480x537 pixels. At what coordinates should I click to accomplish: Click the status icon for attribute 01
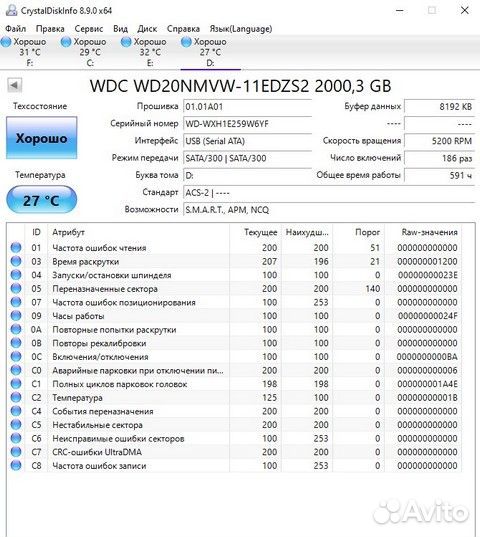coord(16,247)
